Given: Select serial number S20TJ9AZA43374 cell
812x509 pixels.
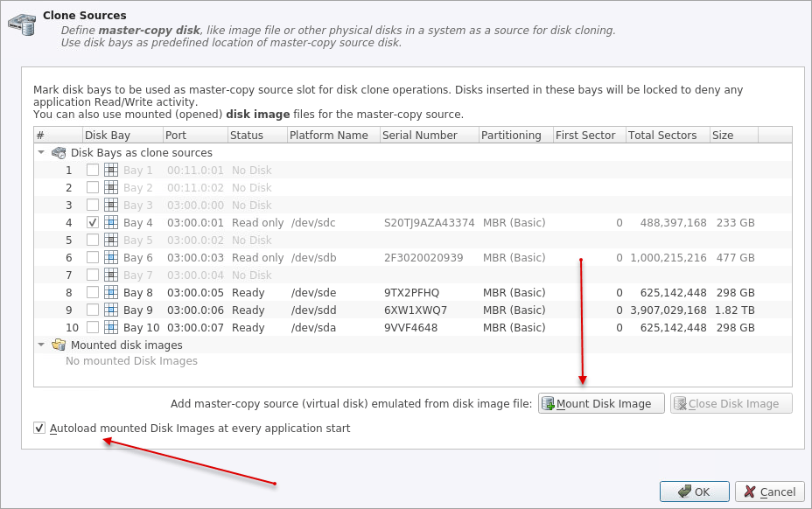Looking at the screenshot, I should [x=430, y=223].
